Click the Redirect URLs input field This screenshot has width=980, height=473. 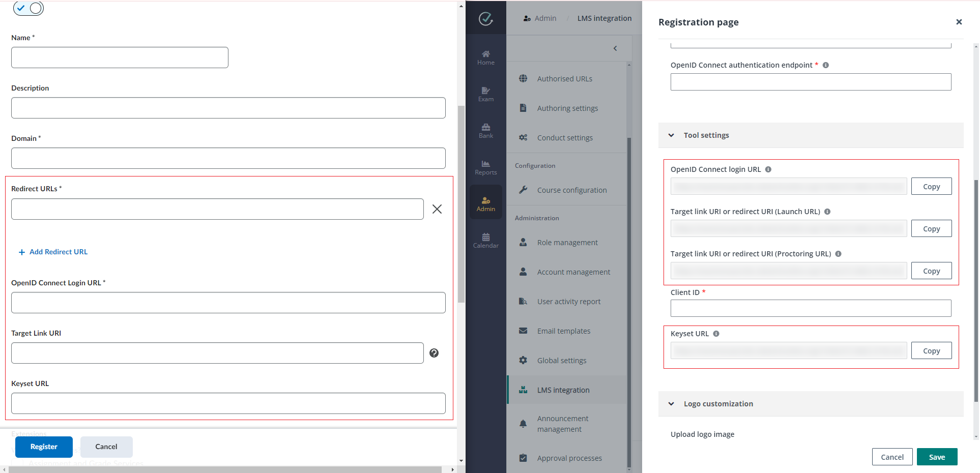[217, 209]
